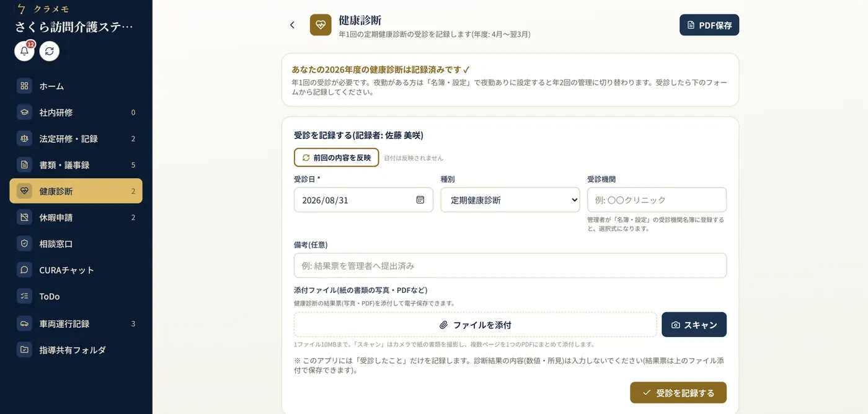The height and width of the screenshot is (414, 868).
Task: Click the 添付ファイル section label
Action: tap(360, 290)
